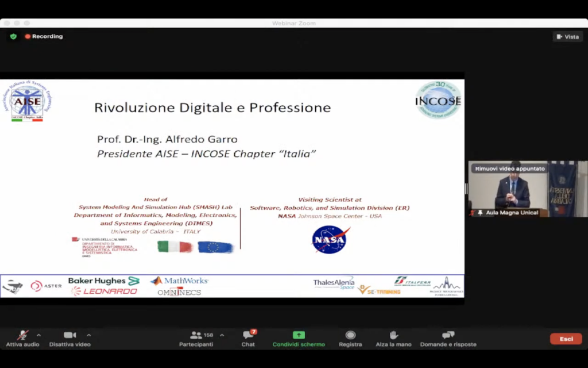Click the name Prof. Dr.-Ing. Alfredo Garro
Image resolution: width=588 pixels, height=368 pixels.
(x=167, y=139)
